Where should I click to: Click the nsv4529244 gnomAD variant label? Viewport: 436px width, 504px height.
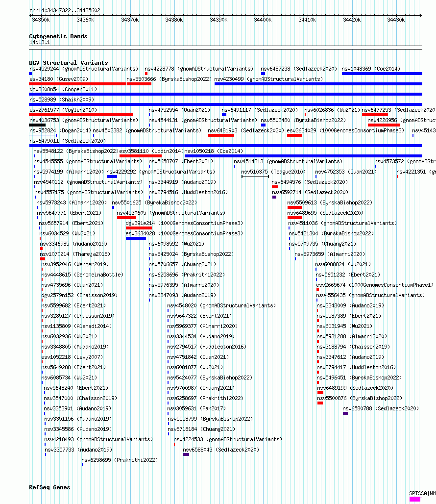[84, 69]
